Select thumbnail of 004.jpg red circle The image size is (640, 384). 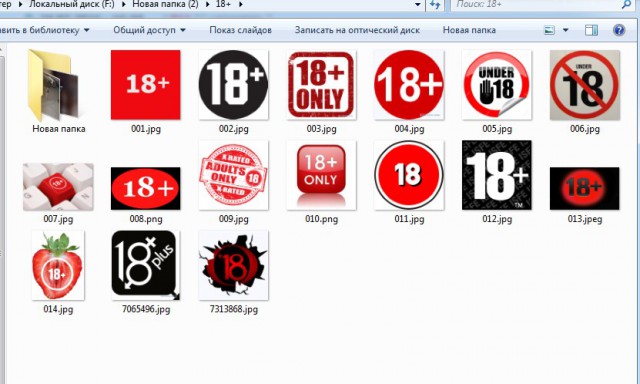[409, 84]
